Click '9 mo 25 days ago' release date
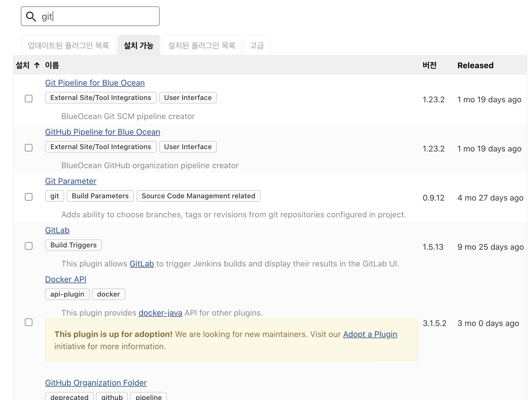 tap(491, 247)
